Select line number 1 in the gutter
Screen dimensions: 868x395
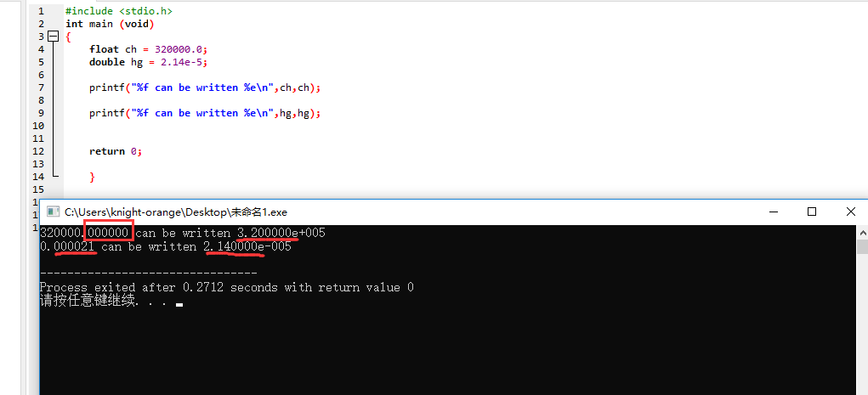click(41, 11)
